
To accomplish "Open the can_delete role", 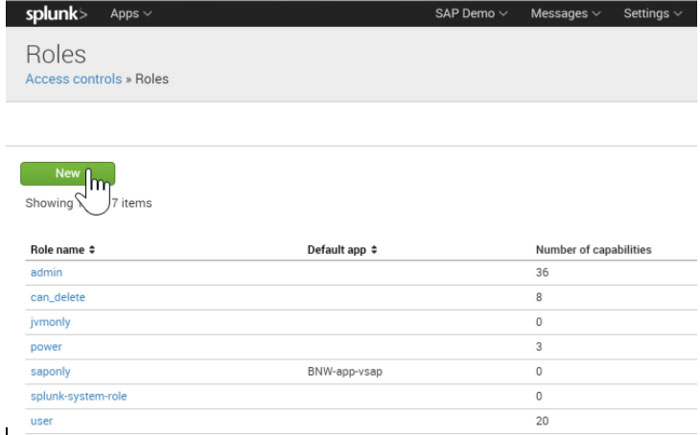I will (58, 297).
